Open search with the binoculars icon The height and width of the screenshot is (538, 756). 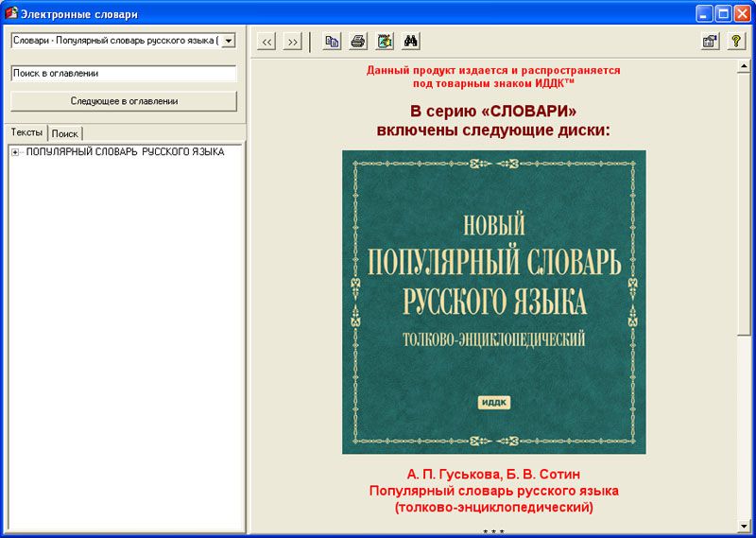click(411, 42)
